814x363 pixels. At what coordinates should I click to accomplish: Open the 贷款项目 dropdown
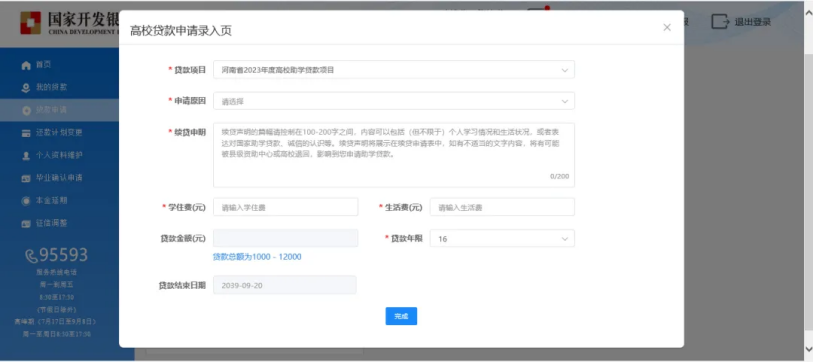tap(394, 70)
